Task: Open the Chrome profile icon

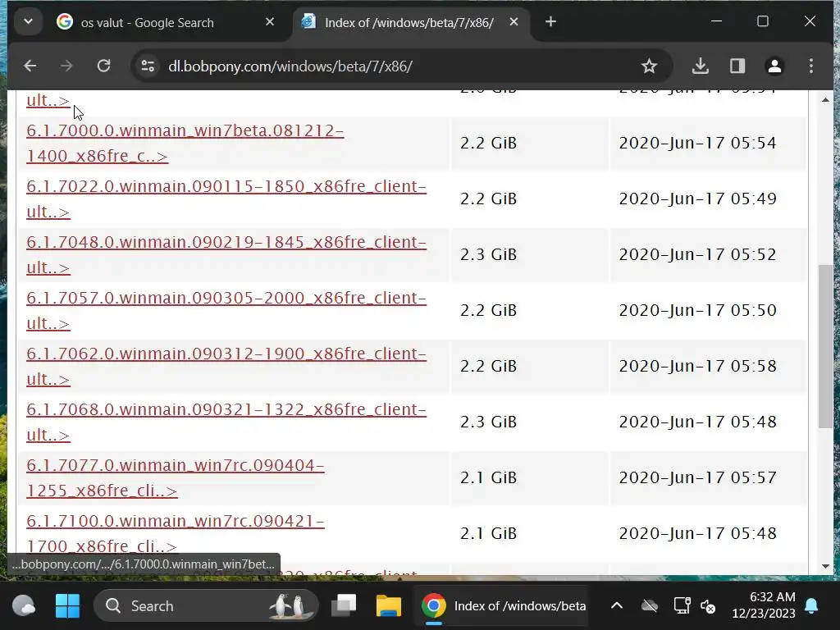Action: pos(774,66)
